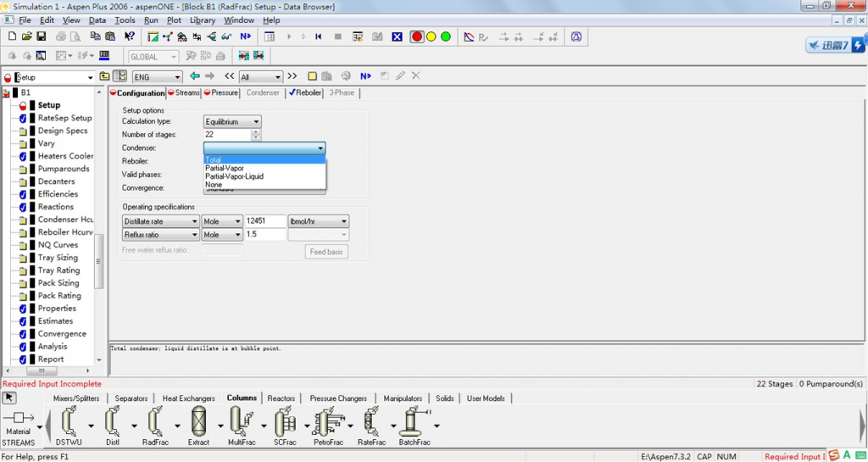Click the Material STREAMS icon
The image size is (868, 462).
[19, 419]
